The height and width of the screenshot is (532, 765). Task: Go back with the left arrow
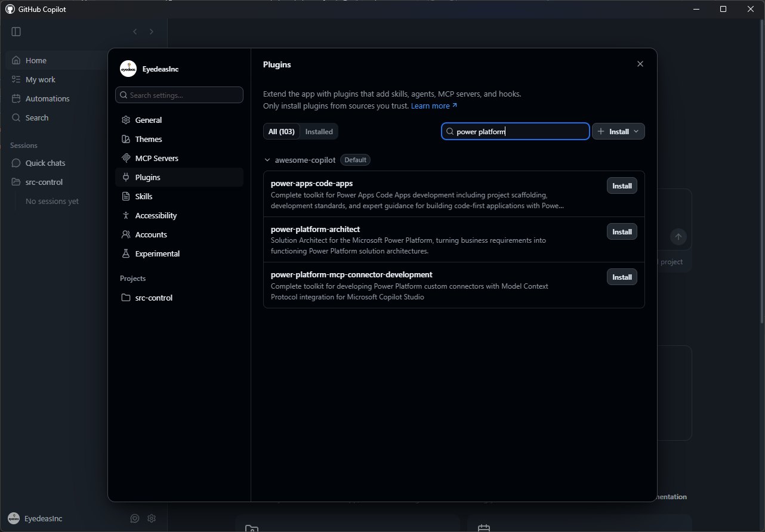135,32
